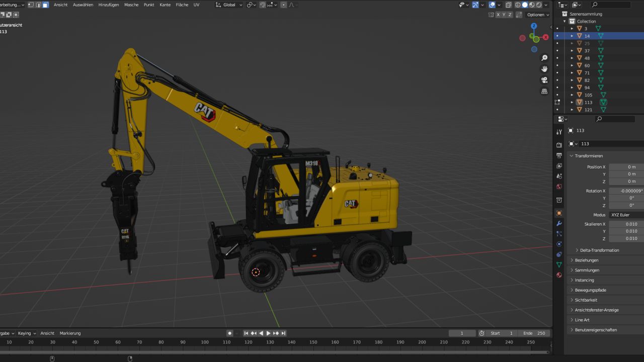
Task: Open Global transform orientation dropdown
Action: coord(229,5)
